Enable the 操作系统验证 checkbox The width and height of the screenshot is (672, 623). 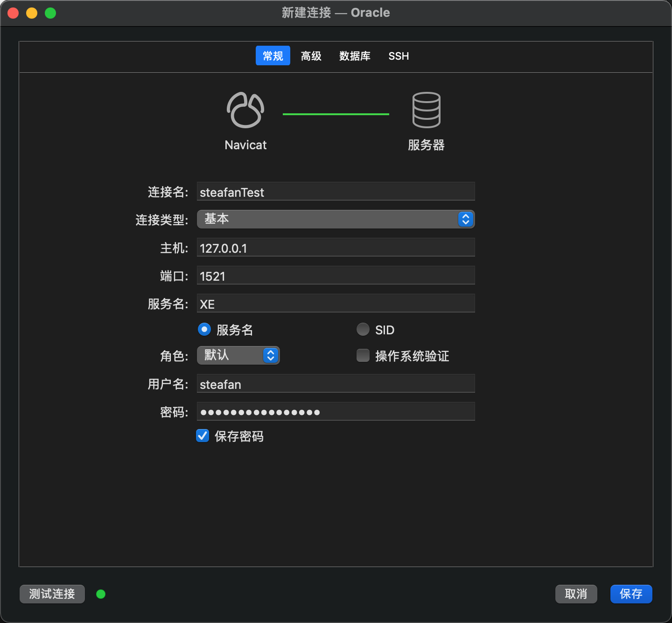363,356
